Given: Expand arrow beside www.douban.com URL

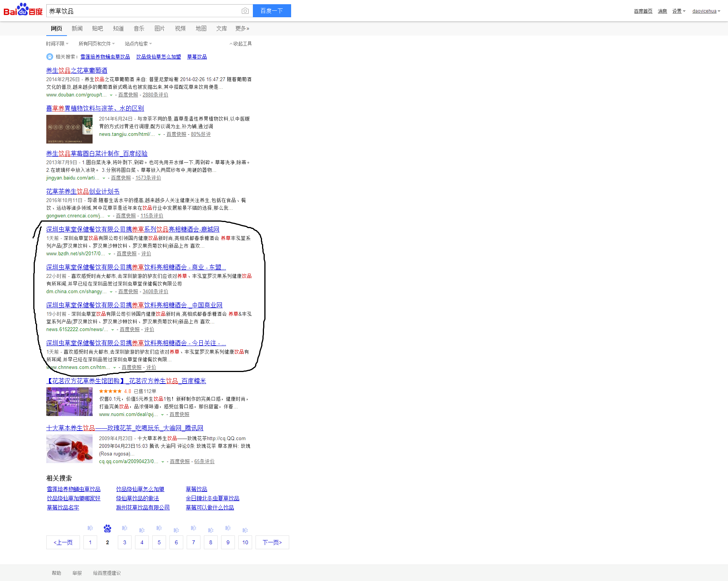Looking at the screenshot, I should (x=111, y=95).
